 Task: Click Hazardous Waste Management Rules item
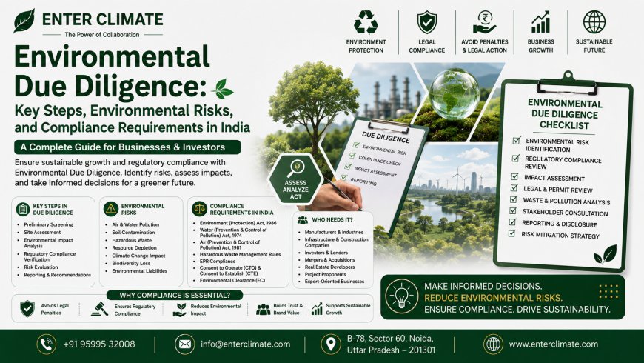tap(241, 254)
